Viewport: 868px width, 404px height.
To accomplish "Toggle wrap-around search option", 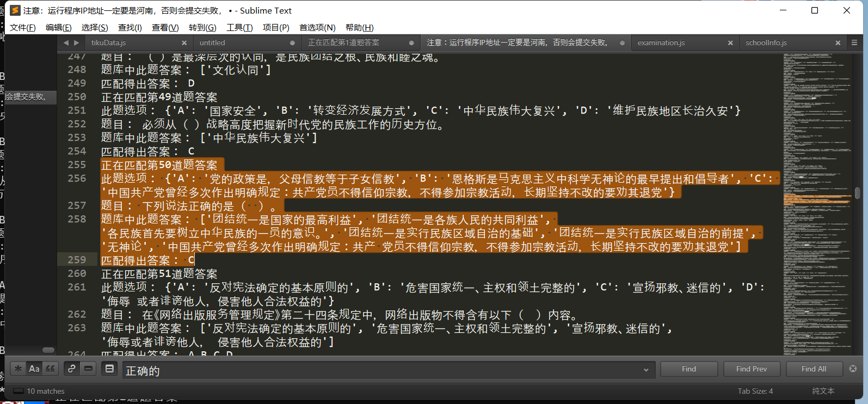I will [71, 369].
